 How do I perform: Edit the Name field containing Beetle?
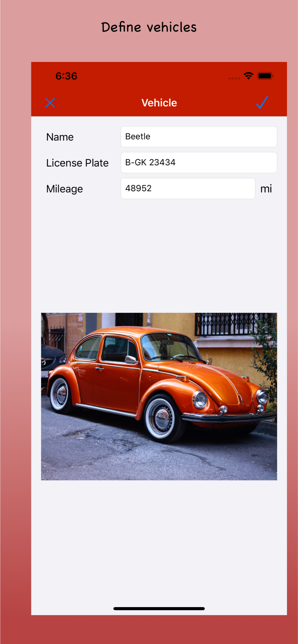199,137
